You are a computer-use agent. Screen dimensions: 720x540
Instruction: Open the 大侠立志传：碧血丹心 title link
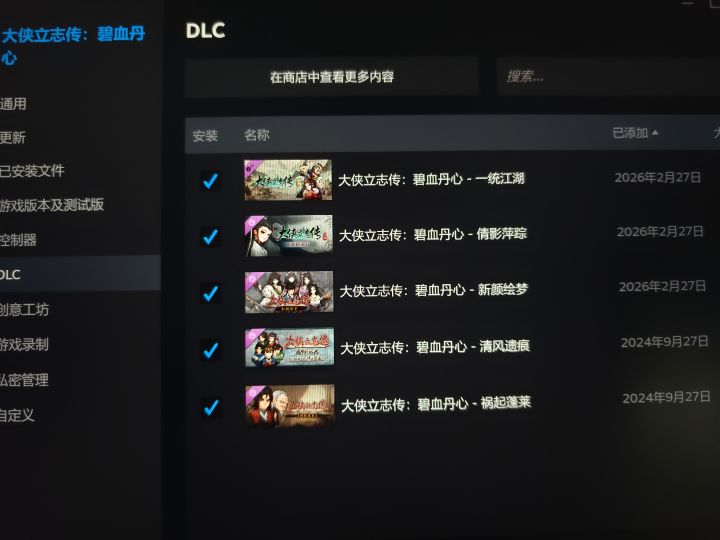73,45
